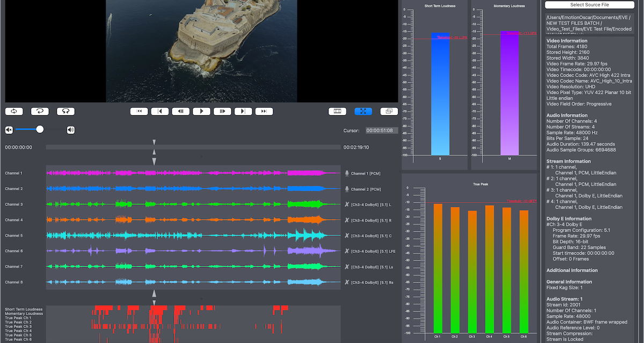
Task: Click the Select Source File button
Action: tap(589, 5)
